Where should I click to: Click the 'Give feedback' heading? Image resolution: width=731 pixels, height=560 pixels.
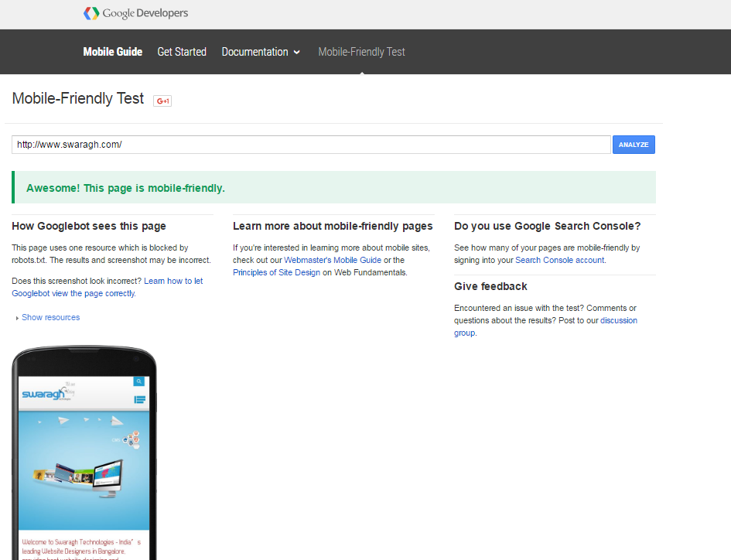coord(490,286)
